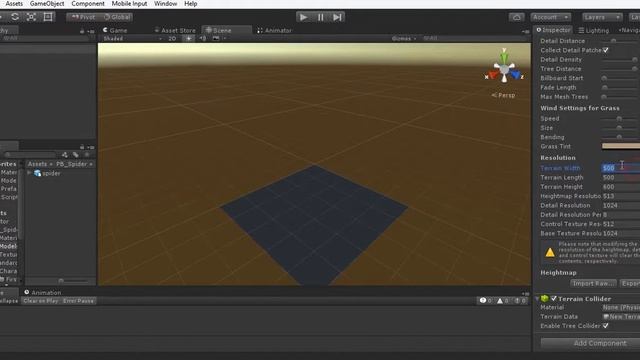This screenshot has width=640, height=360.
Task: Click the Terrain Data object field
Action: (x=621, y=317)
